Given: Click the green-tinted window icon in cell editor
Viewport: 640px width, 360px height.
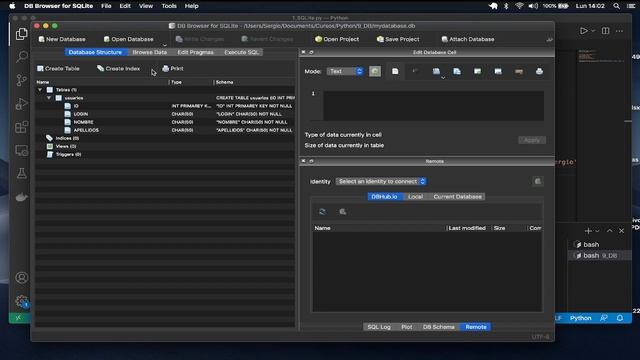Looking at the screenshot, I should click(477, 71).
